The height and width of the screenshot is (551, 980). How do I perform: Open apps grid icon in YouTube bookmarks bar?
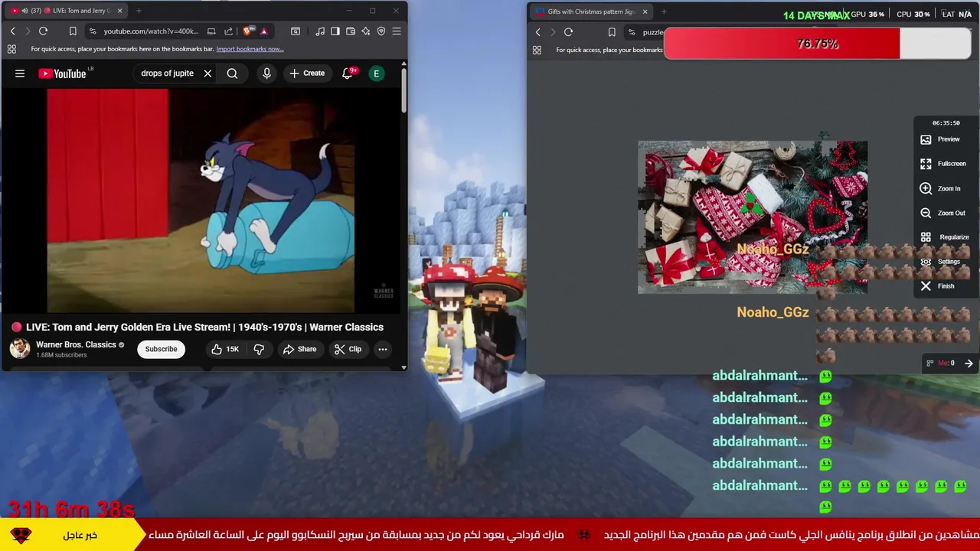click(x=11, y=49)
